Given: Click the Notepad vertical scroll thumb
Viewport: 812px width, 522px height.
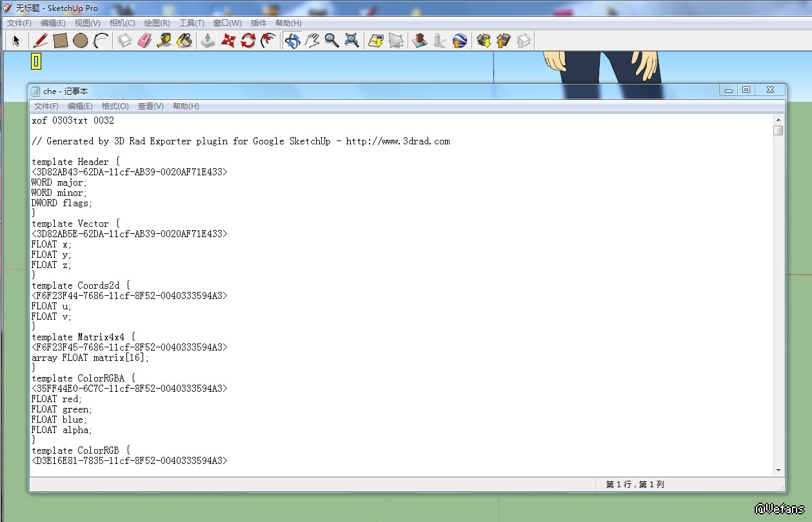Looking at the screenshot, I should pos(778,130).
